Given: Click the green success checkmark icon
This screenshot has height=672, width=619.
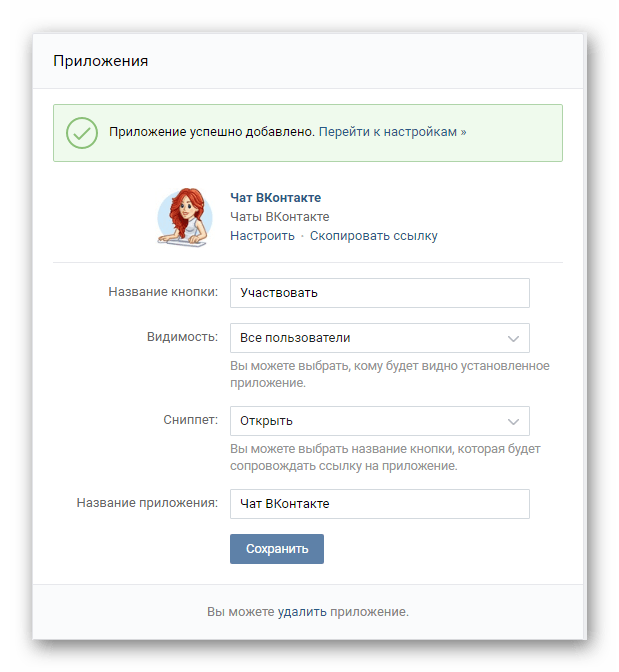Looking at the screenshot, I should 82,133.
